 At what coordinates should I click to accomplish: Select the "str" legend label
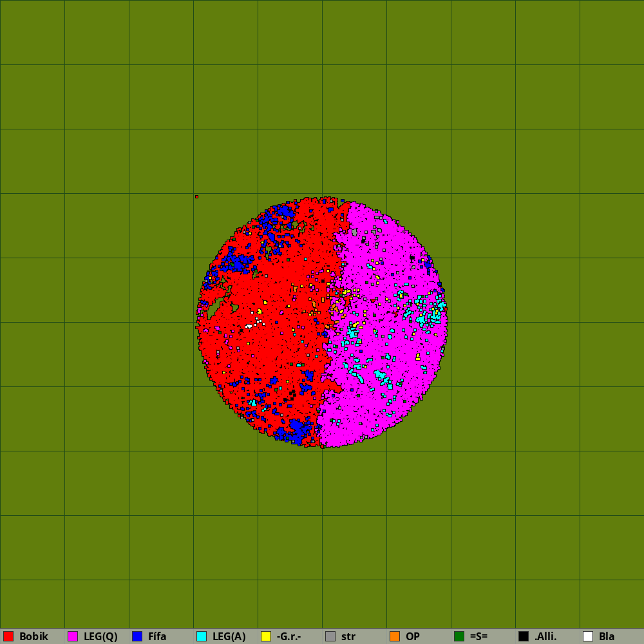[x=348, y=637]
